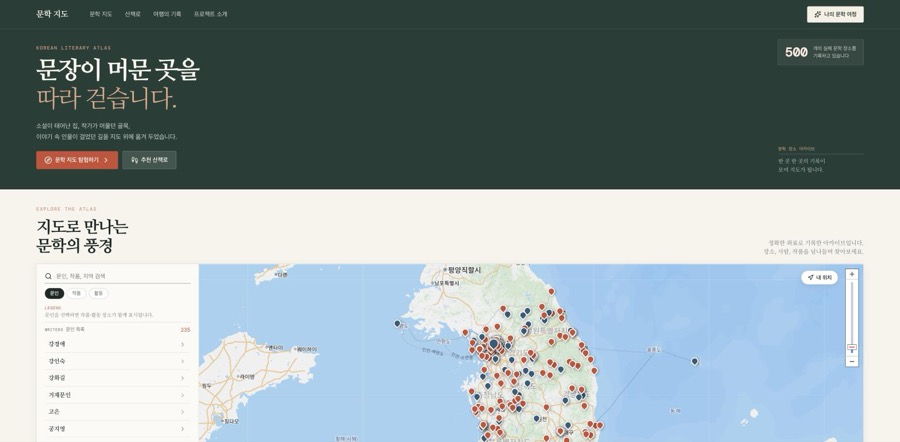Select the 문인 filter pill
This screenshot has width=900, height=442.
[x=55, y=293]
